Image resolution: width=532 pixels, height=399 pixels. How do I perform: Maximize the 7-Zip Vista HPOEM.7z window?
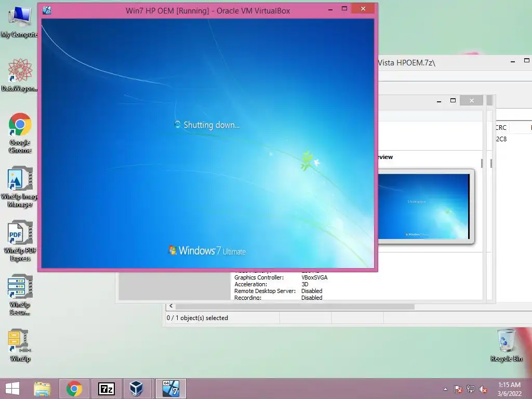click(x=527, y=61)
